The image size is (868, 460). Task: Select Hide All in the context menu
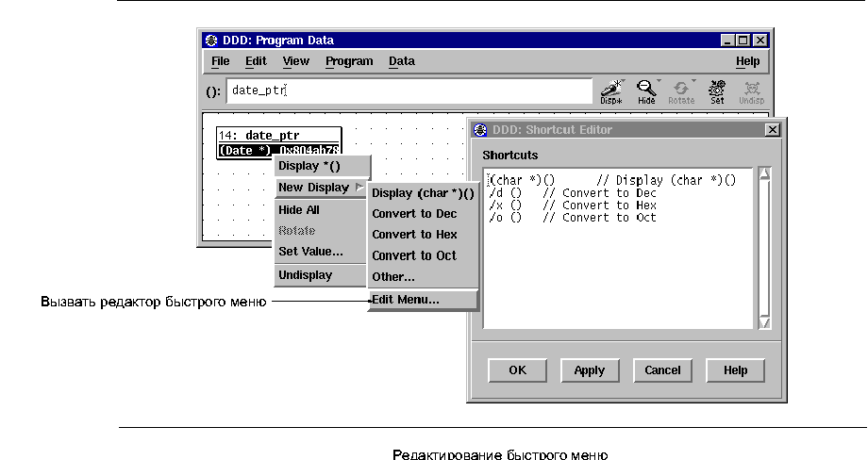pos(321,210)
